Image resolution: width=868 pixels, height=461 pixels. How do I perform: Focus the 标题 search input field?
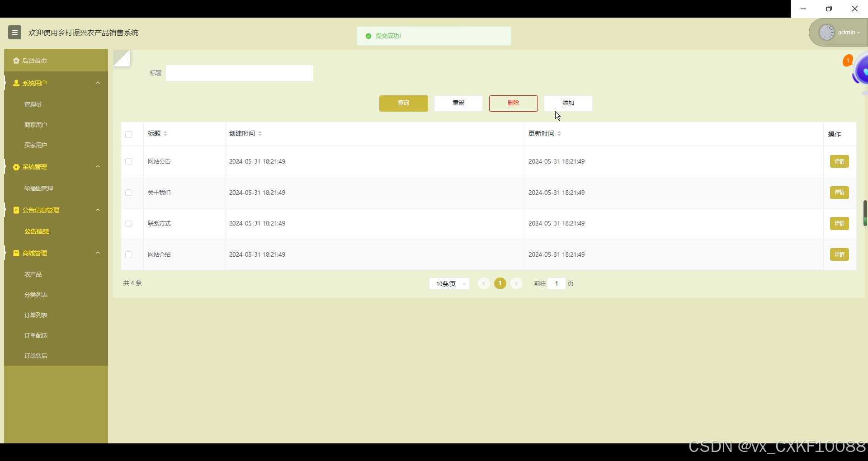tap(239, 73)
